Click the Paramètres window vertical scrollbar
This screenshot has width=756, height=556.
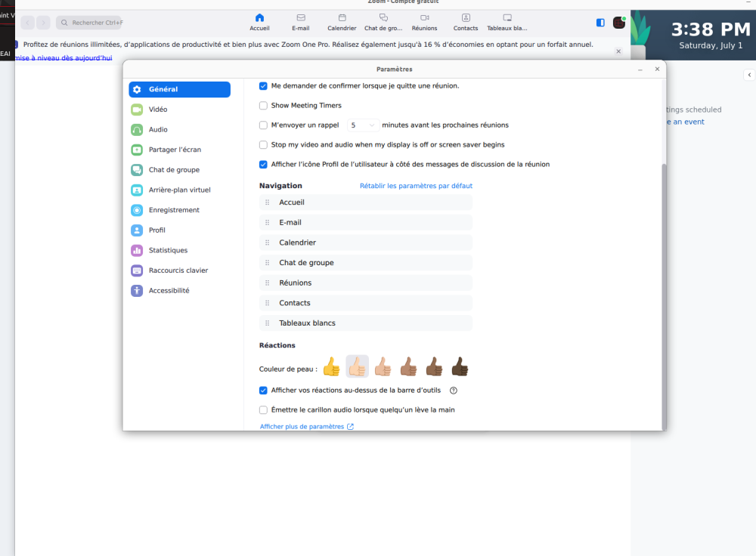[x=664, y=296]
